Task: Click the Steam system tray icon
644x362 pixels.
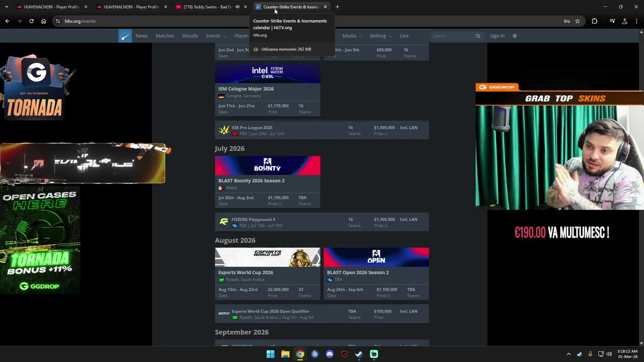Action: pyautogui.click(x=580, y=354)
